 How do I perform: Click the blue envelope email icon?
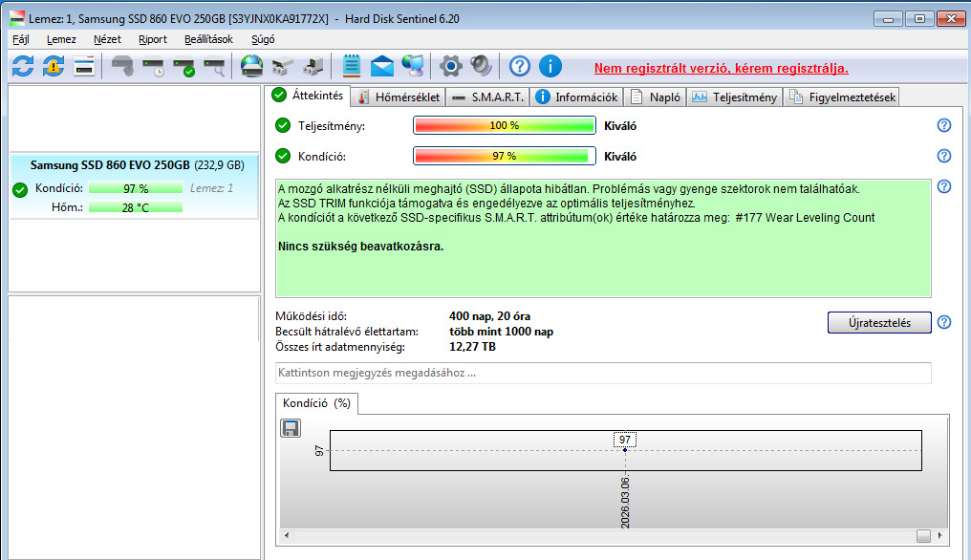coord(382,66)
